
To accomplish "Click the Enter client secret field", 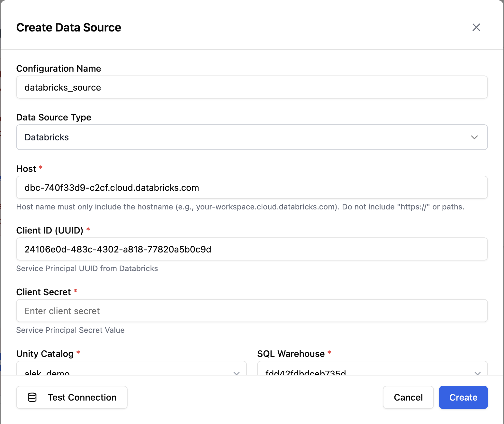I will pyautogui.click(x=252, y=311).
